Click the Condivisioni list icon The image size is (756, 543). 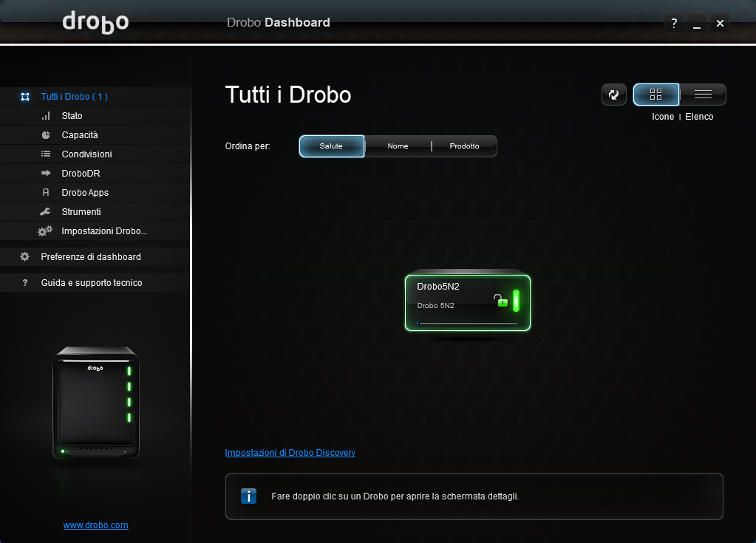pos(46,154)
